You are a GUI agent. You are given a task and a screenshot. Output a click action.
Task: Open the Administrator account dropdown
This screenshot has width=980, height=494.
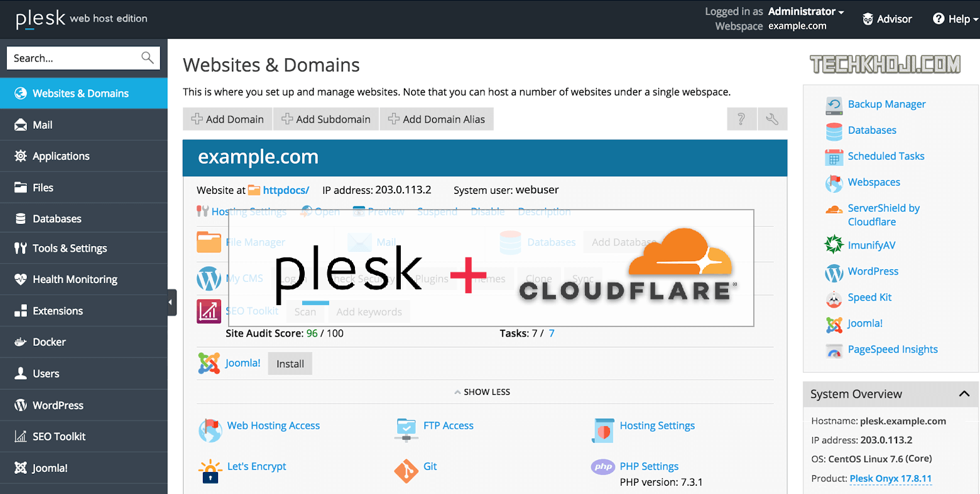(806, 11)
